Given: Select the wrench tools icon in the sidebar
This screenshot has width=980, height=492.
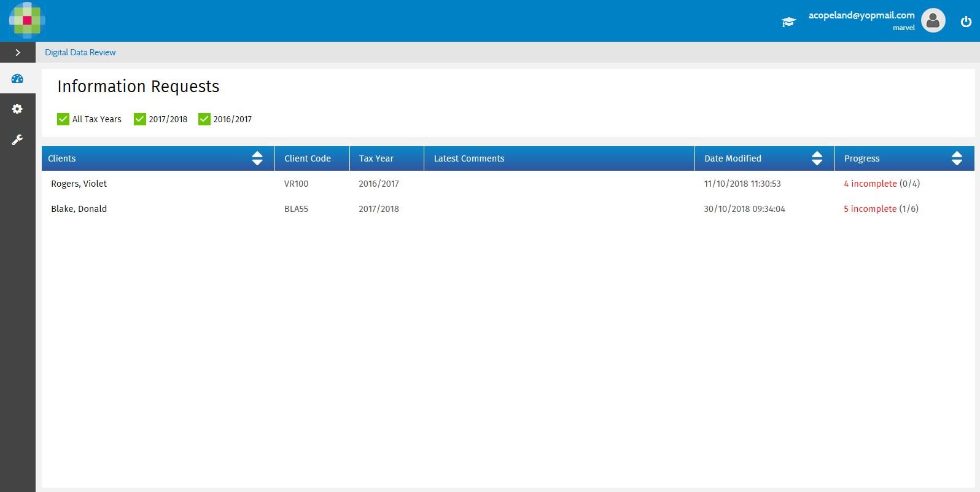Looking at the screenshot, I should pyautogui.click(x=17, y=140).
